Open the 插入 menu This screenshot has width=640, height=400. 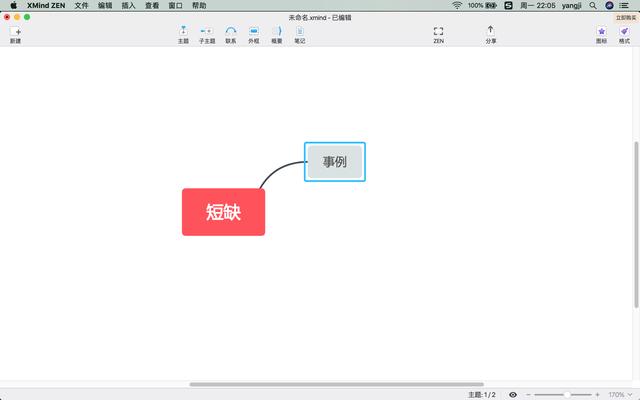click(x=128, y=5)
